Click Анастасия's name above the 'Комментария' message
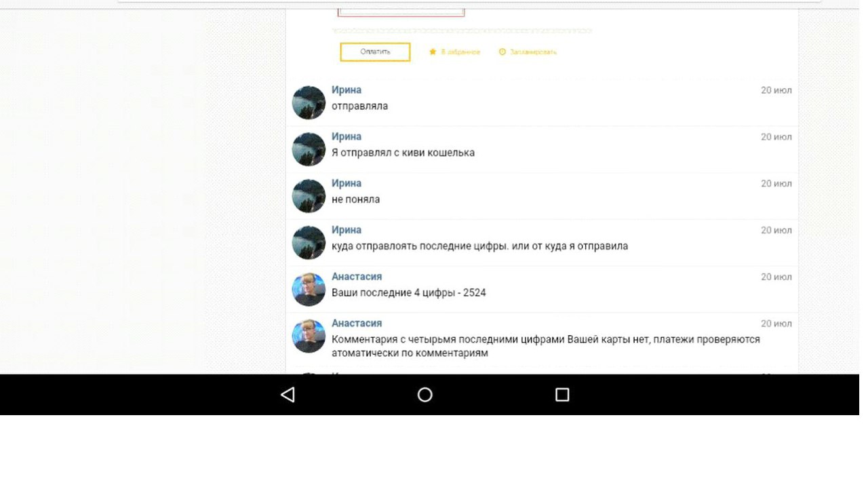Viewport: 868px width, 504px height. (357, 324)
